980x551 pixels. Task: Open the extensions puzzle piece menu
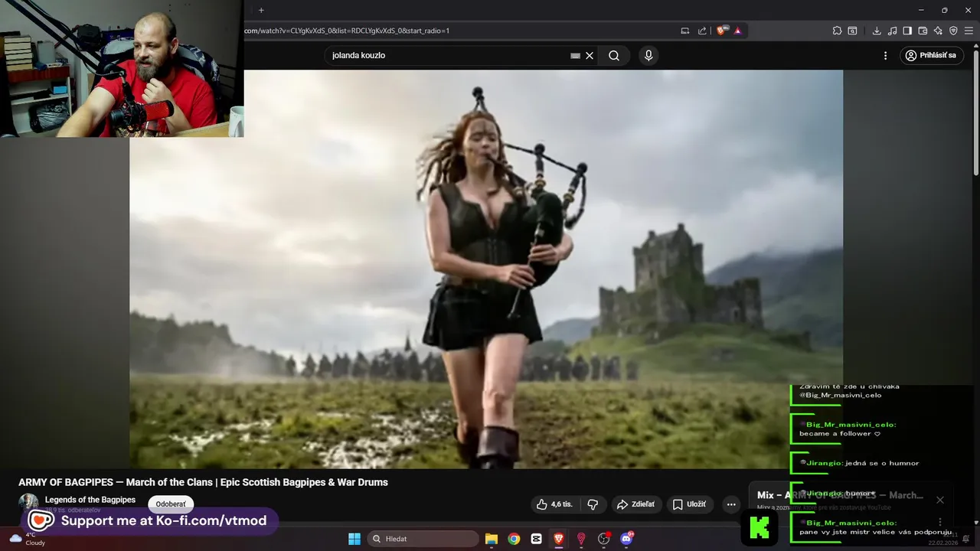837,31
